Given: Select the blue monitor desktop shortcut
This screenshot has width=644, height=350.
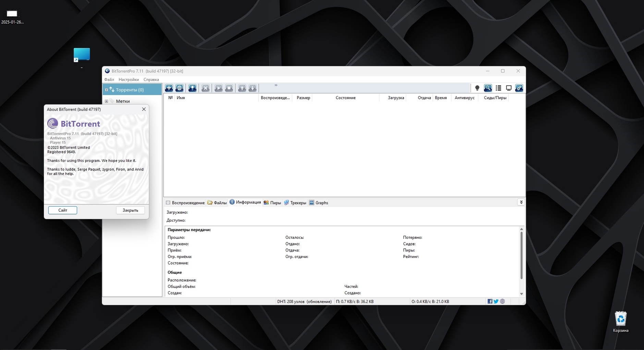Looking at the screenshot, I should pos(82,55).
